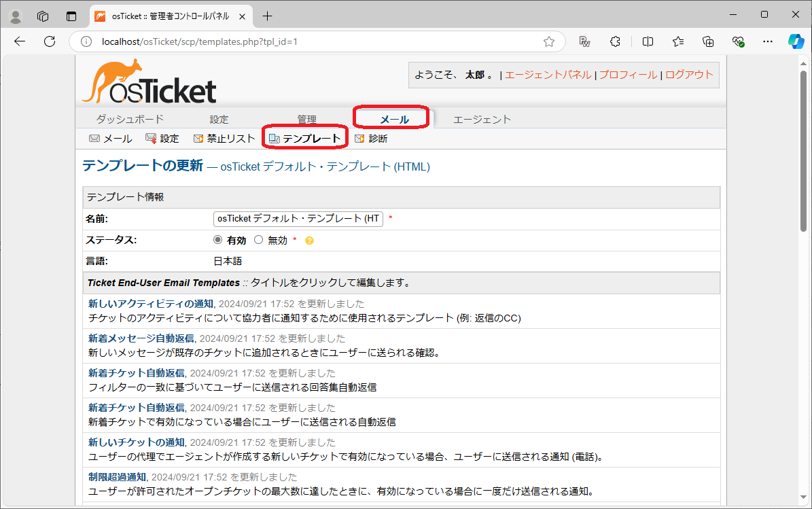Open the Settings and more browser menu

click(768, 41)
